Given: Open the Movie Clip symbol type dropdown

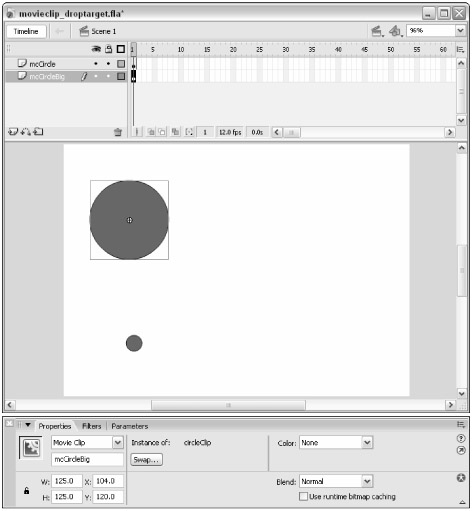Looking at the screenshot, I should (118, 443).
